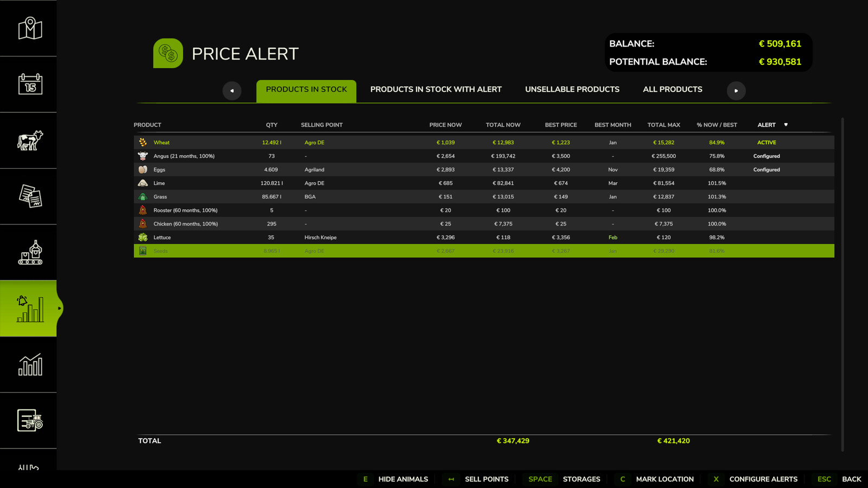Click the ACTIVE alert status for Wheat

[x=767, y=143]
